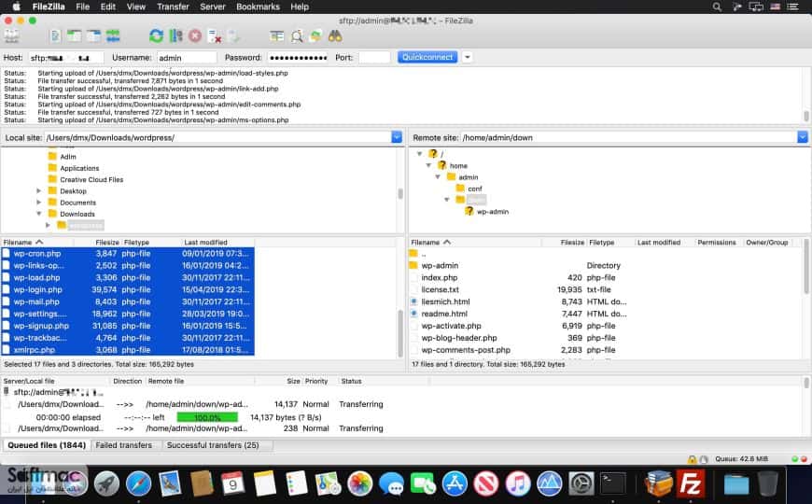
Task: Disconnect from the current server
Action: click(215, 36)
